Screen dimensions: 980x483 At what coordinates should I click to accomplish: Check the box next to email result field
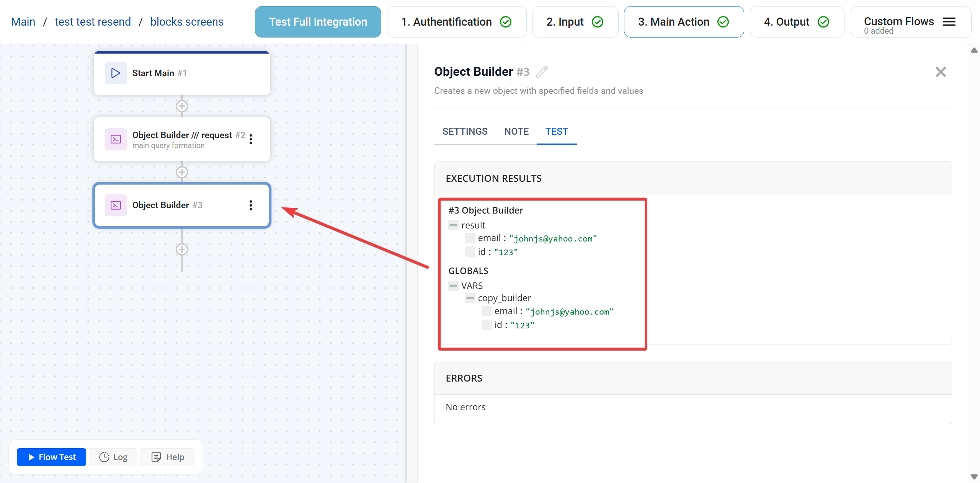[470, 238]
